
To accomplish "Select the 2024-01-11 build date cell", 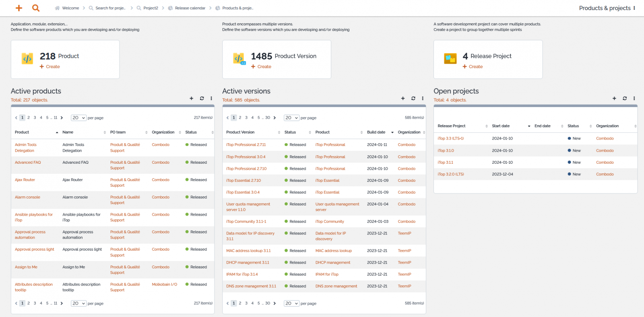I will tap(377, 145).
